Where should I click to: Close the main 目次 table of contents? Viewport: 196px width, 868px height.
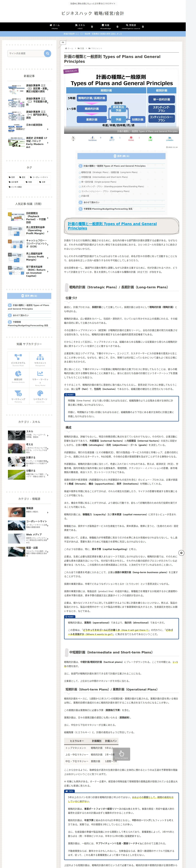(x=121, y=156)
